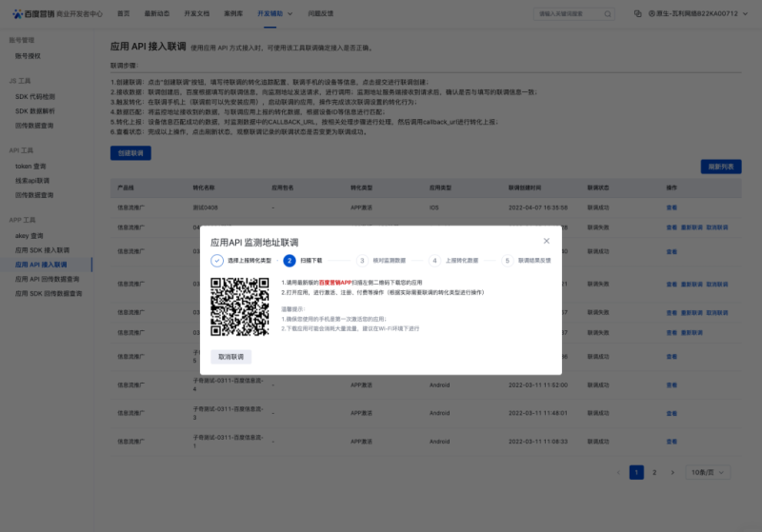Click the iOS app type cell
Image resolution: width=762 pixels, height=532 pixels.
434,207
